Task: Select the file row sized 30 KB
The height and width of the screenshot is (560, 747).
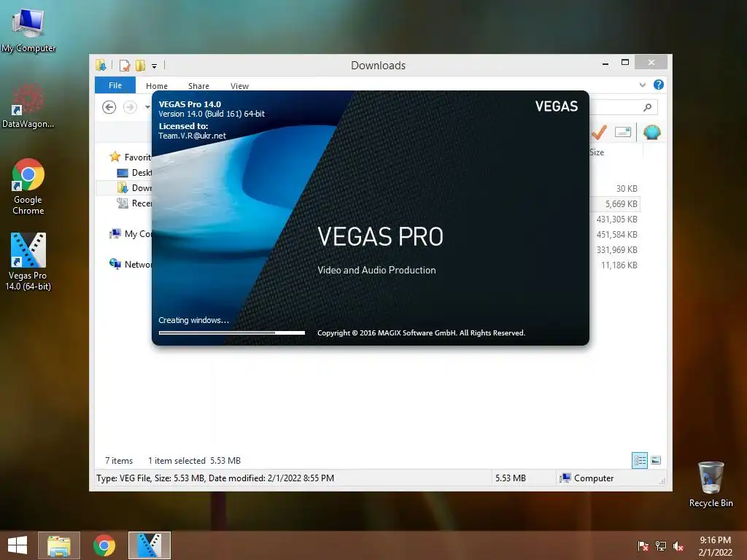Action: click(x=615, y=189)
